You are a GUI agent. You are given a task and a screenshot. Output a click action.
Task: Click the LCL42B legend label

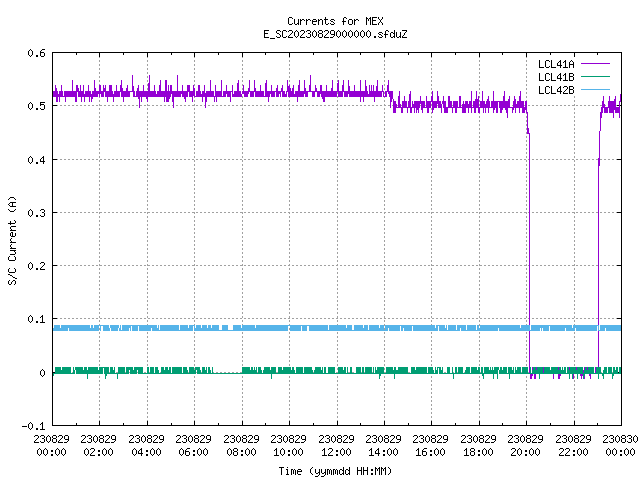pos(556,90)
